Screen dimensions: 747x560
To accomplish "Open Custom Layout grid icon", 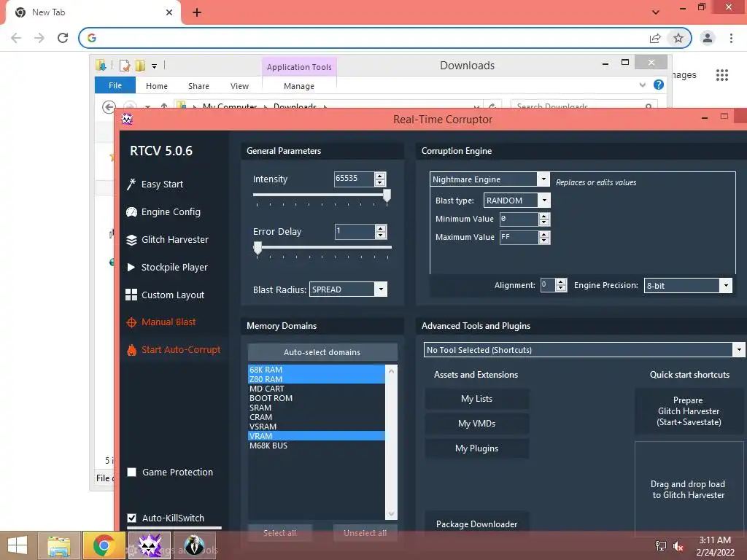I will coord(131,295).
